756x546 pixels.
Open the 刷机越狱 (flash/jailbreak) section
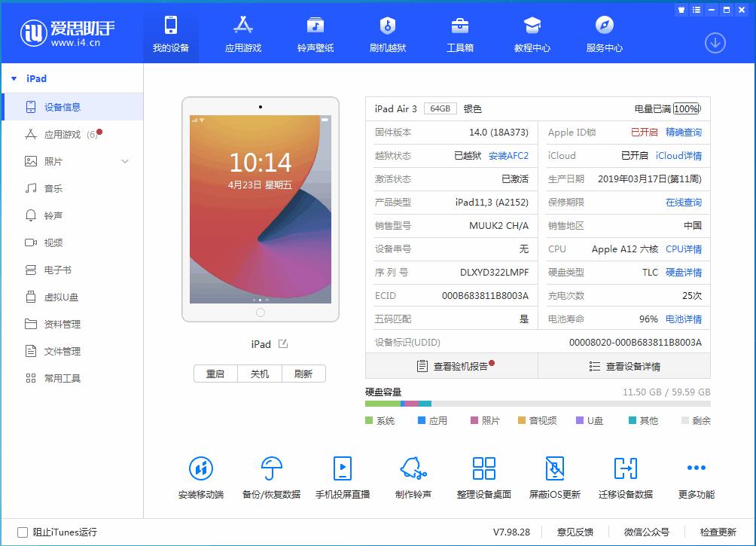click(387, 33)
